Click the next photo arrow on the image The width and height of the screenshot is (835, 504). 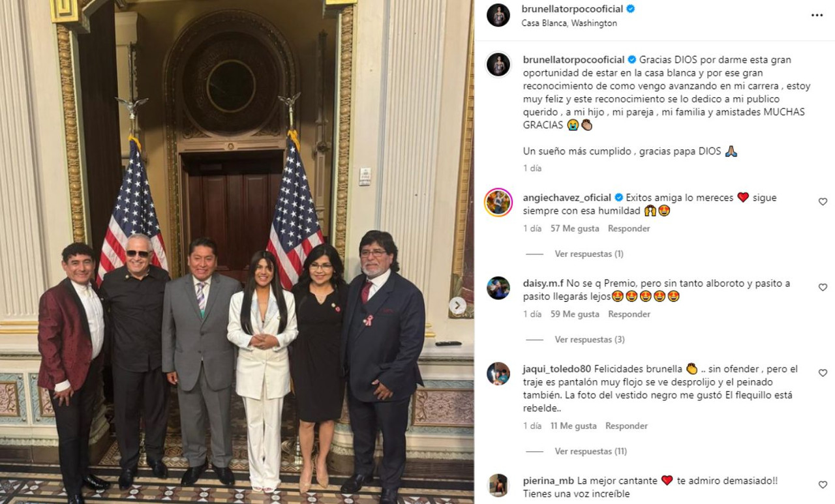click(x=458, y=305)
